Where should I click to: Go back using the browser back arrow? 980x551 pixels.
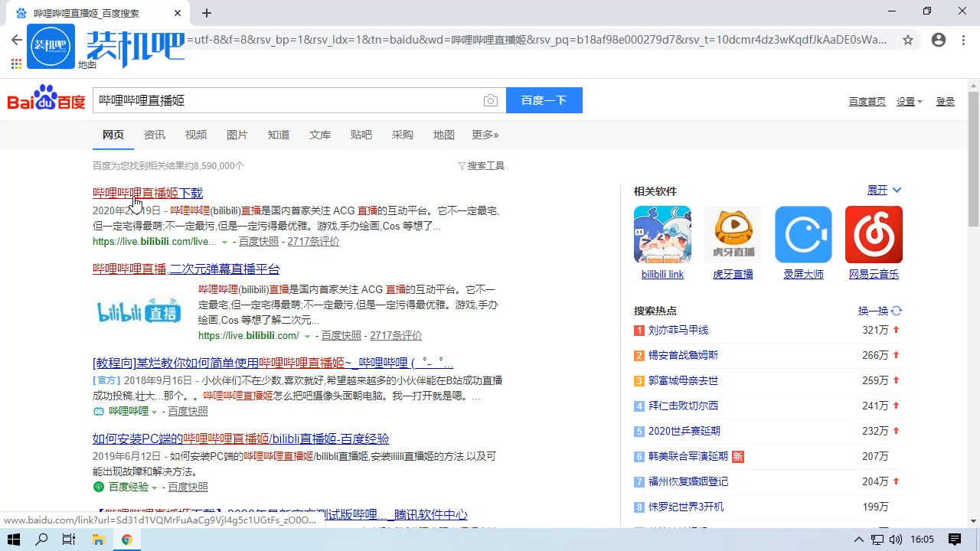coord(17,40)
